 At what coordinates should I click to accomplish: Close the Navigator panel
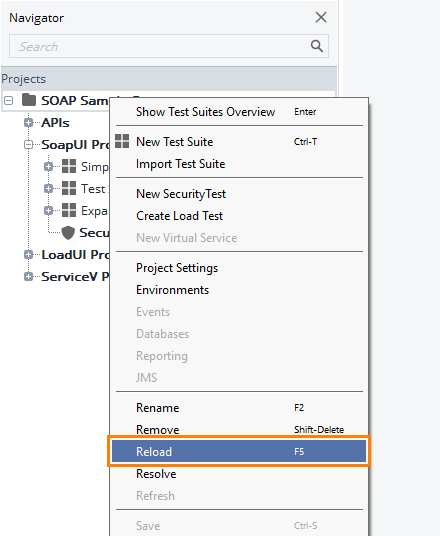tap(321, 17)
